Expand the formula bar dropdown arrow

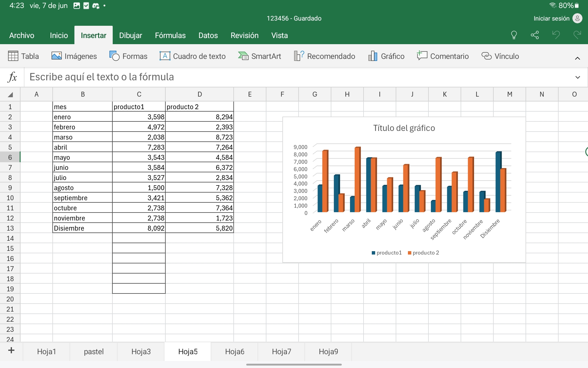[x=577, y=77]
